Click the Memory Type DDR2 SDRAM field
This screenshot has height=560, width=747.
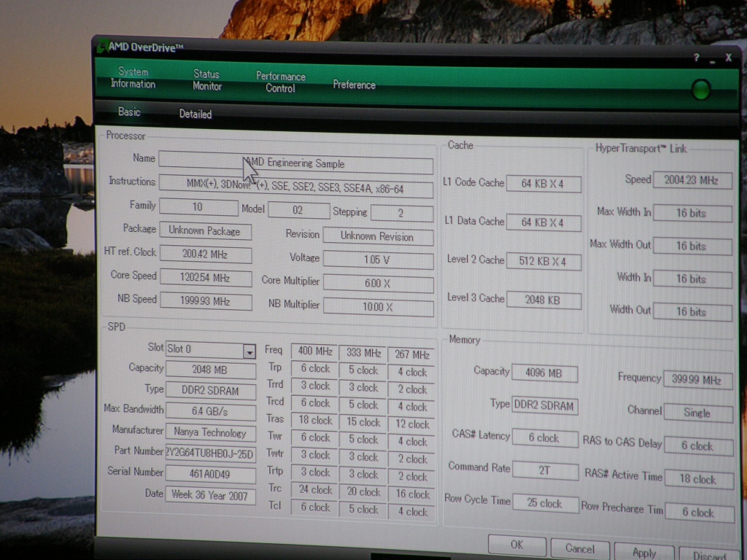pyautogui.click(x=544, y=405)
